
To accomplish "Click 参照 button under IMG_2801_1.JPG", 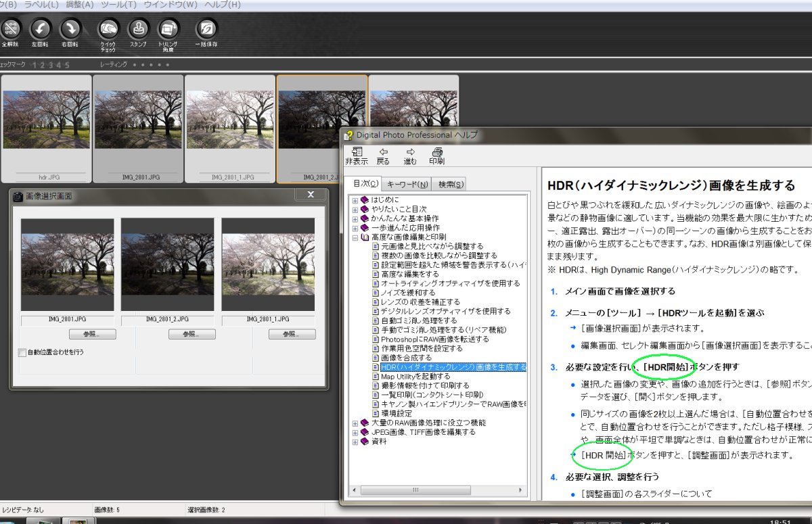I will [x=292, y=334].
